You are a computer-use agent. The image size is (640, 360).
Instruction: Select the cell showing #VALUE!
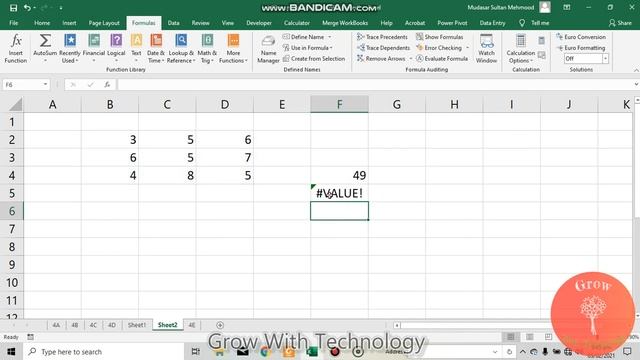tap(339, 193)
